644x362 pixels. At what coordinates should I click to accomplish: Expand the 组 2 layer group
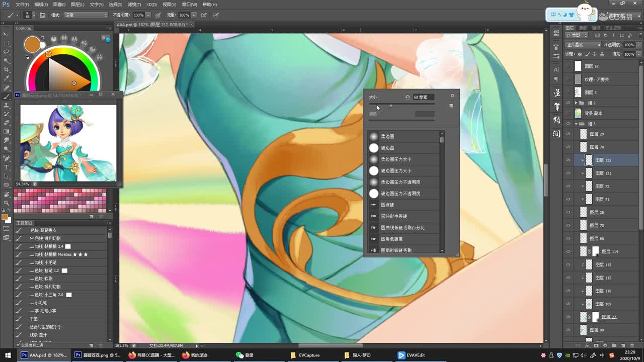[x=576, y=103]
